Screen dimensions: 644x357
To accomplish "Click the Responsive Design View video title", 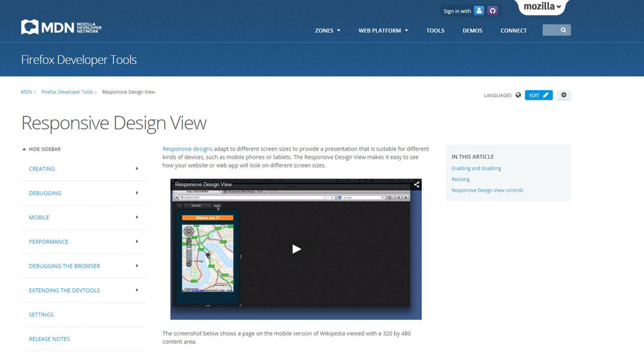I will (x=204, y=184).
